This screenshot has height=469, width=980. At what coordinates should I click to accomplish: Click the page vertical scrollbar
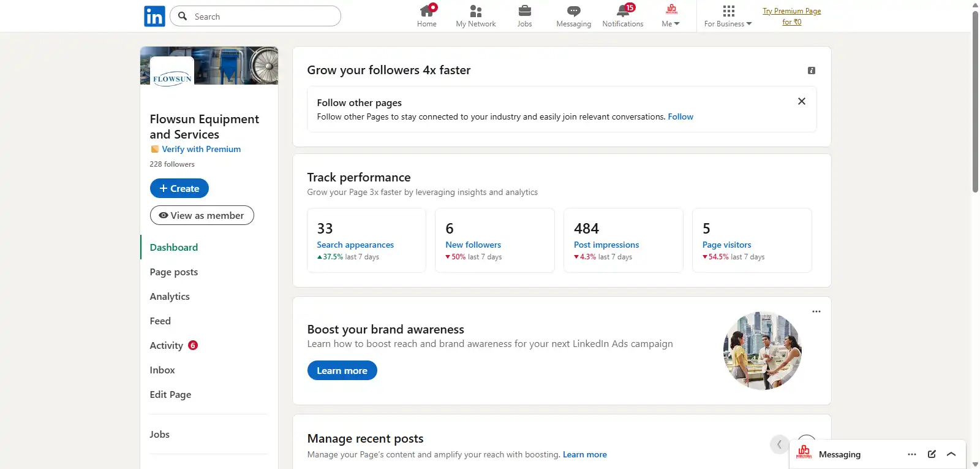click(x=975, y=101)
